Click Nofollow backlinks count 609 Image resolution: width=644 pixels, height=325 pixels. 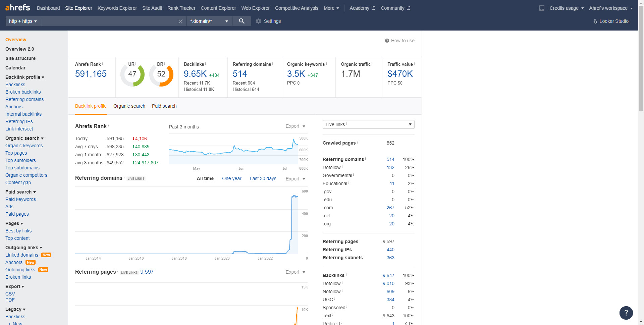point(390,291)
